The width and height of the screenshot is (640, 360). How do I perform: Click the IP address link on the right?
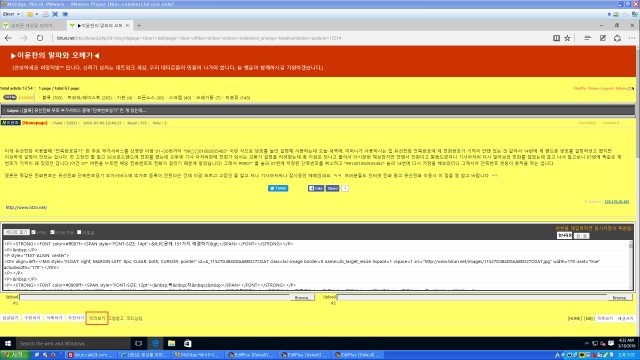[616, 202]
